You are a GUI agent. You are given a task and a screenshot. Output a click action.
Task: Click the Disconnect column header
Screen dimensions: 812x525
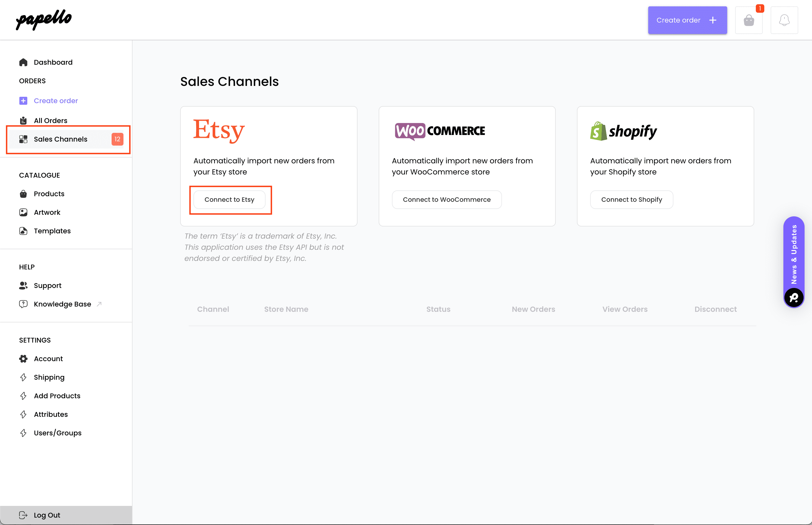716,309
